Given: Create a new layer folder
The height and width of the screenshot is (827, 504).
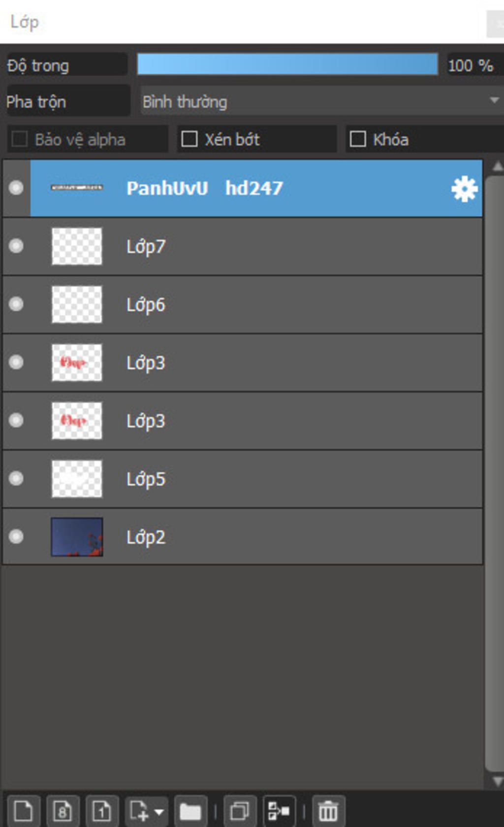Looking at the screenshot, I should [190, 811].
